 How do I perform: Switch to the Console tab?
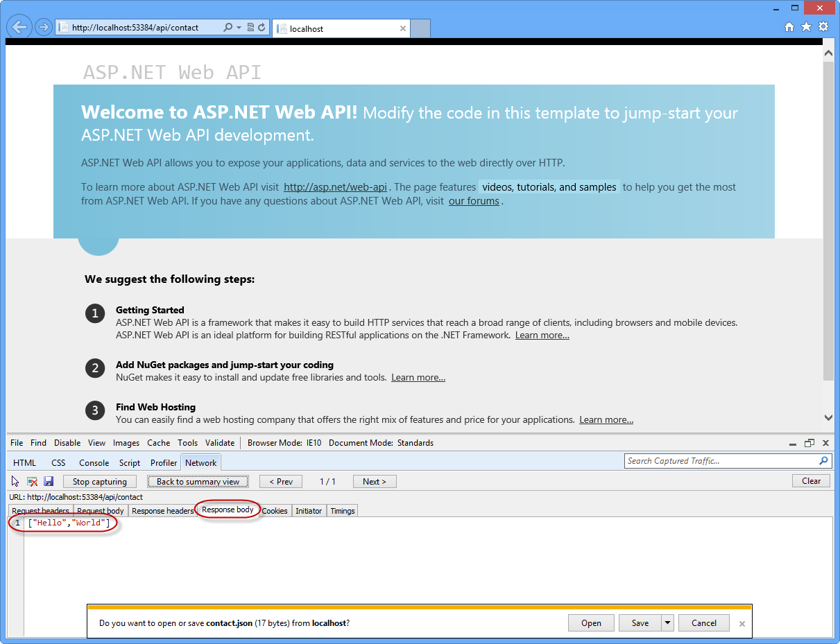click(94, 462)
